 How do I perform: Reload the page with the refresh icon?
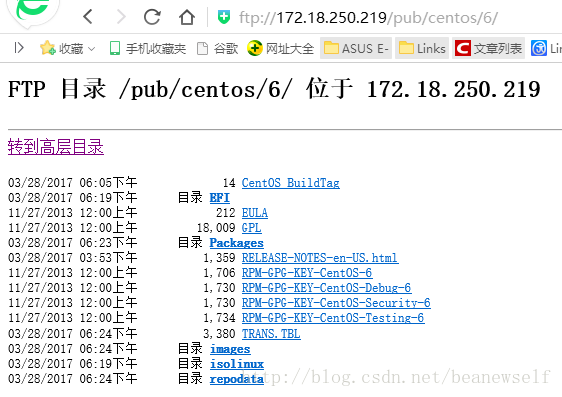tap(152, 17)
